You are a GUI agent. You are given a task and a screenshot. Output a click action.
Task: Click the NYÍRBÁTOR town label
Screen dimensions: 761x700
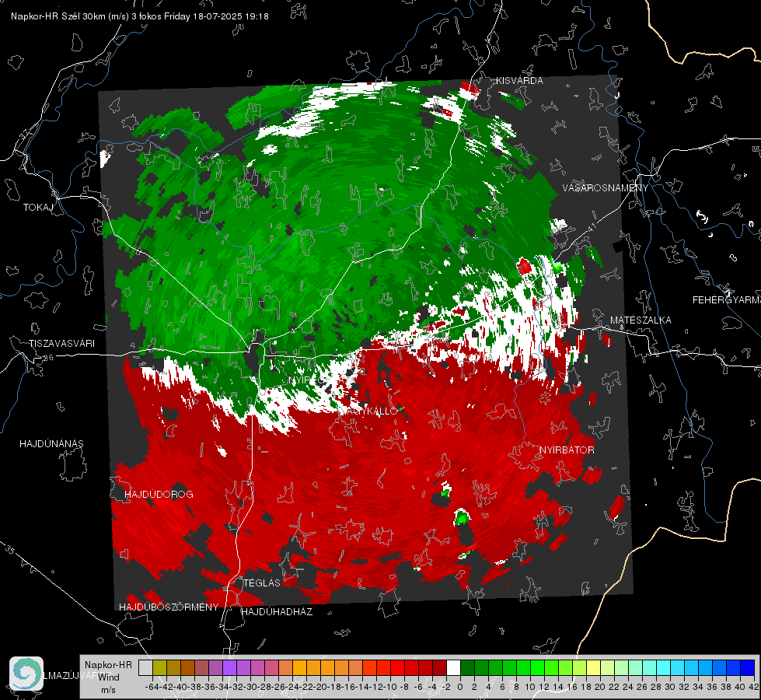tap(567, 450)
